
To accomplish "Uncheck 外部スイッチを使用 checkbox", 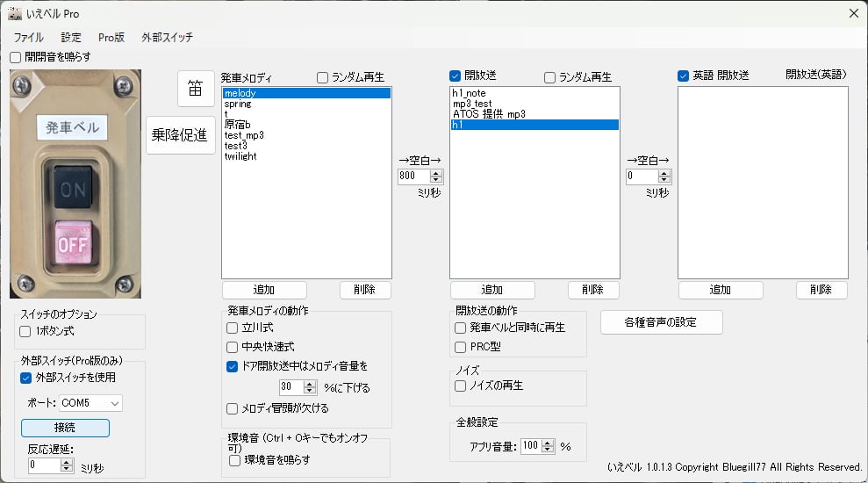I will 26,378.
